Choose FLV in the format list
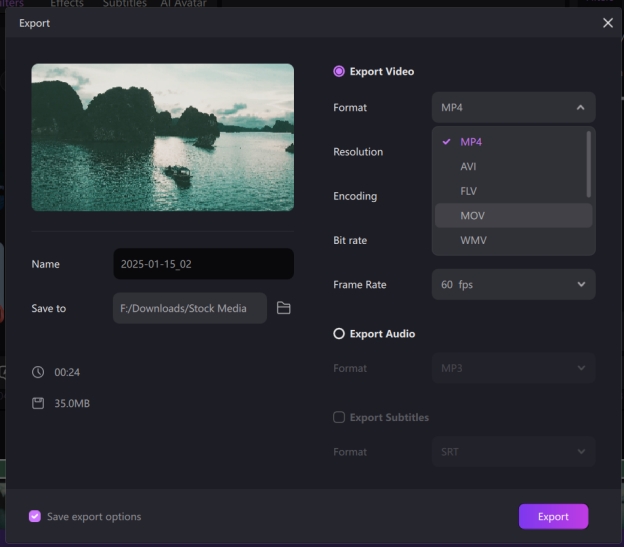The width and height of the screenshot is (624, 548). tap(513, 191)
